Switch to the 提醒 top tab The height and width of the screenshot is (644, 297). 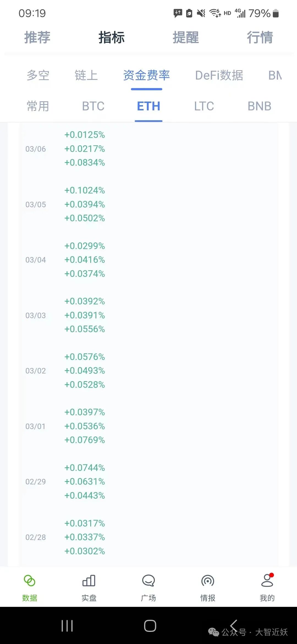click(x=186, y=37)
